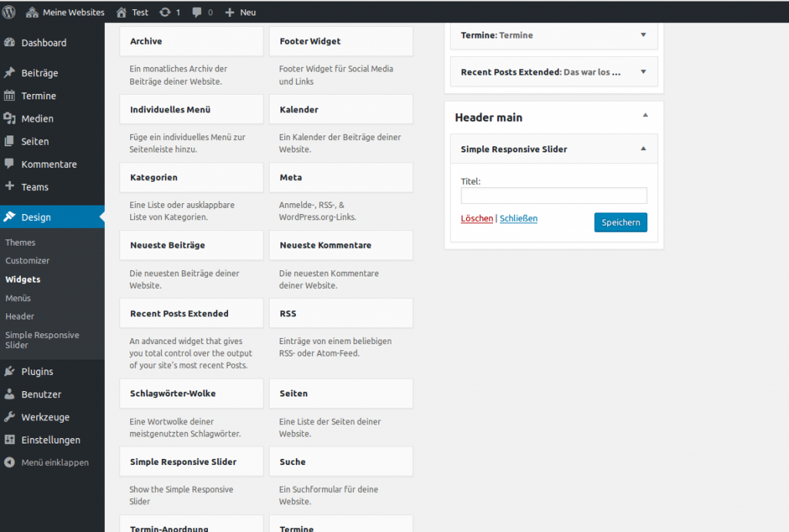Select the Neueste Kommentare widget
This screenshot has width=789, height=532.
(341, 246)
